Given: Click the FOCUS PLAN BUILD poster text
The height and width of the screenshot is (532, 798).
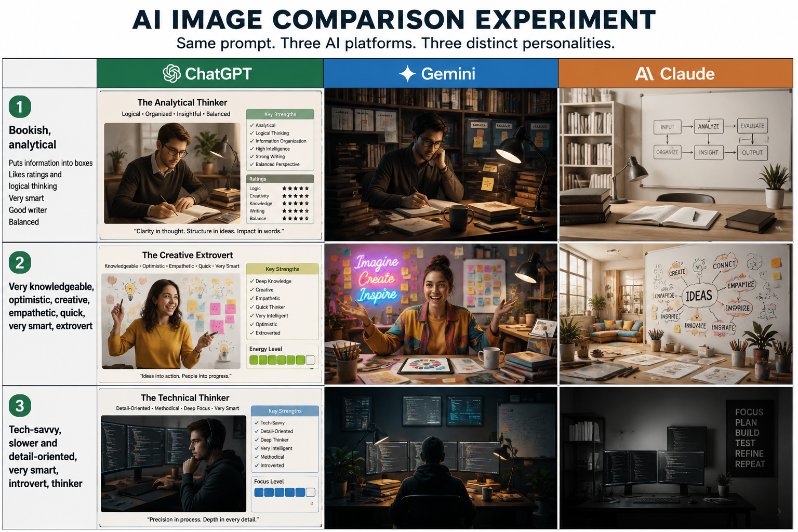Looking at the screenshot, I should click(x=749, y=437).
